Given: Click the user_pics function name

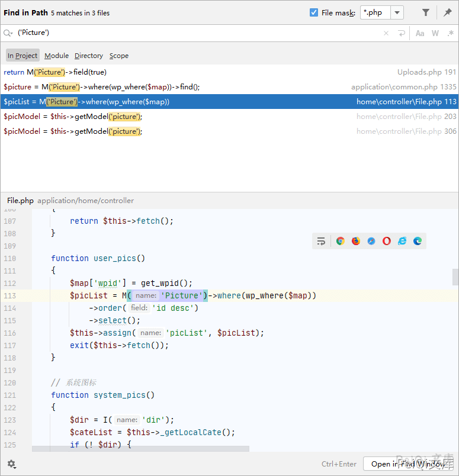Looking at the screenshot, I should click(x=115, y=258).
